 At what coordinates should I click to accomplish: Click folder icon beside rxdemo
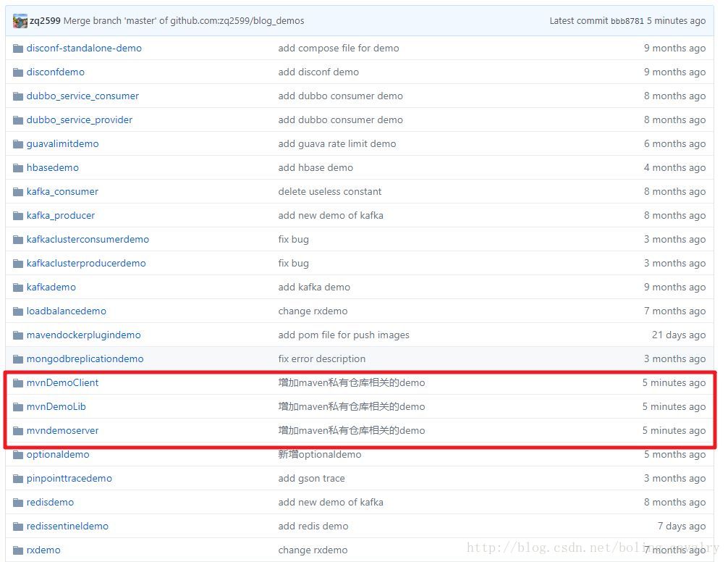[18, 550]
